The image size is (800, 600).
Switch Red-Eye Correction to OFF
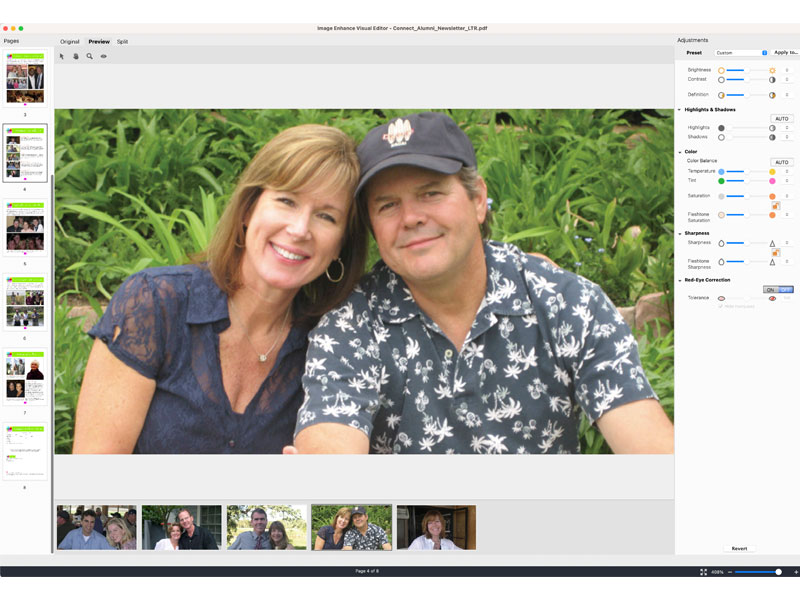coord(786,289)
